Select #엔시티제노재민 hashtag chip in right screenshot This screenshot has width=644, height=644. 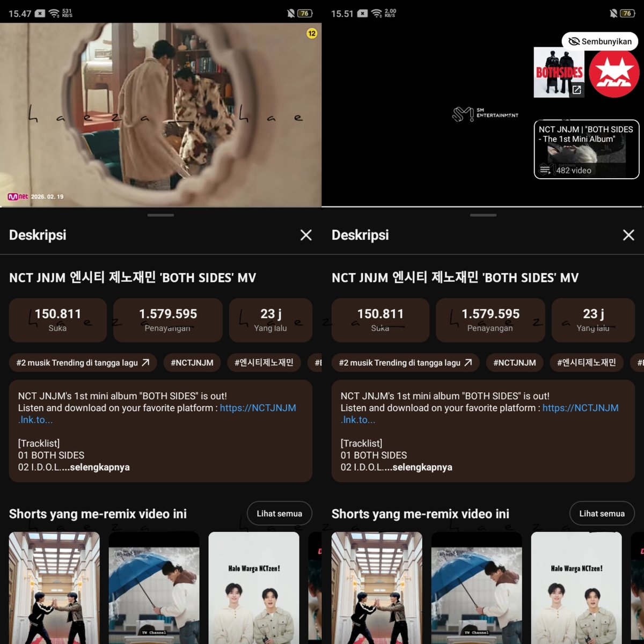click(x=587, y=363)
